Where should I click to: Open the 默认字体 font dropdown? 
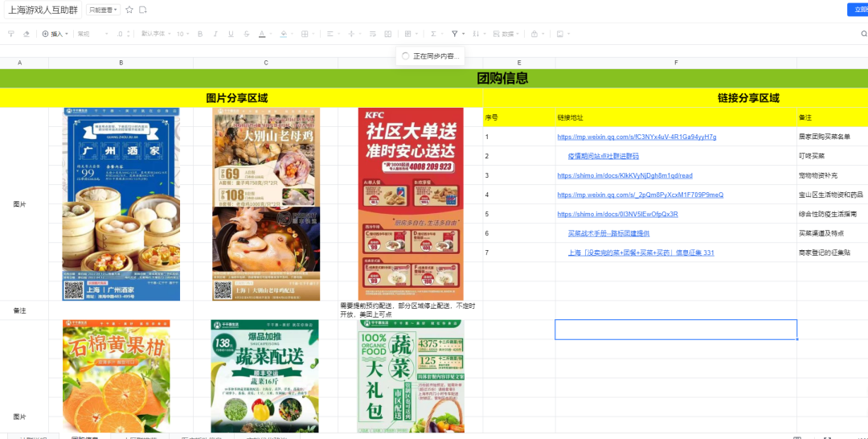tap(156, 34)
